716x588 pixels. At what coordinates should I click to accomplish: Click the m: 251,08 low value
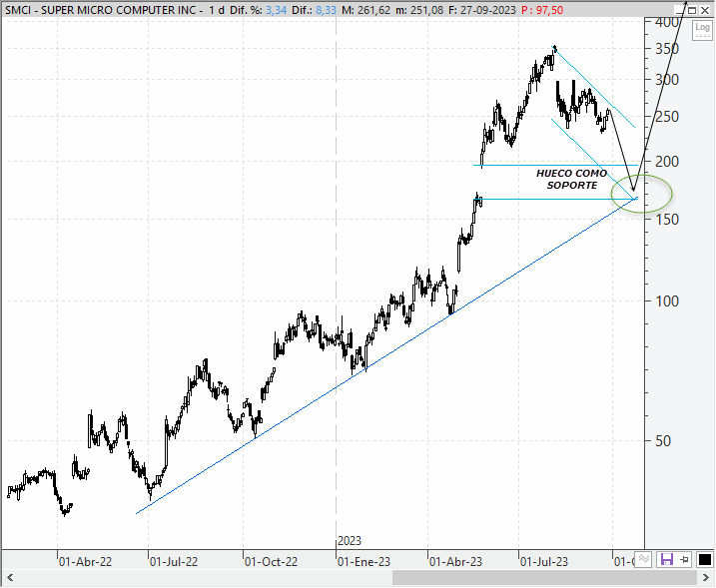419,10
